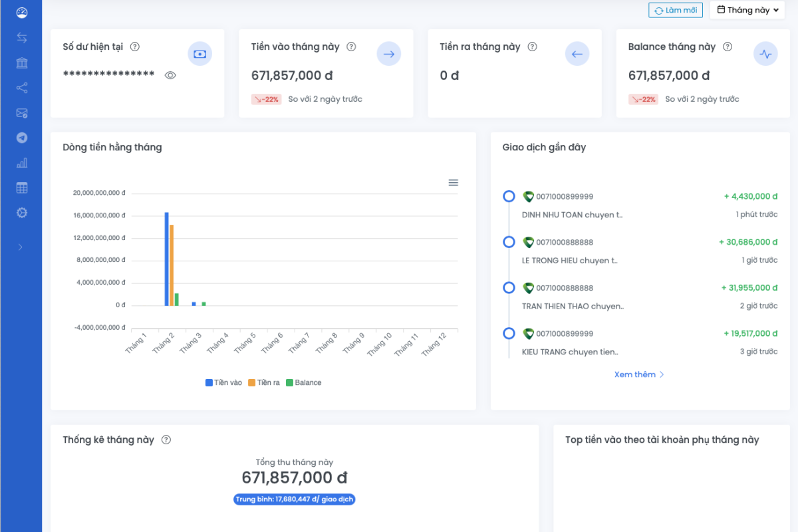Click the share nodes icon in sidebar
Image resolution: width=798 pixels, height=532 pixels.
[22, 88]
